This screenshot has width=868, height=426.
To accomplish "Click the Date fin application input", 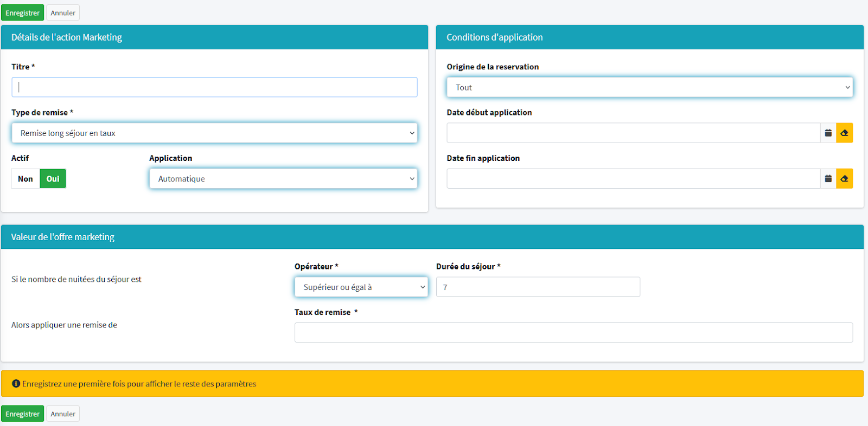I will click(x=633, y=179).
